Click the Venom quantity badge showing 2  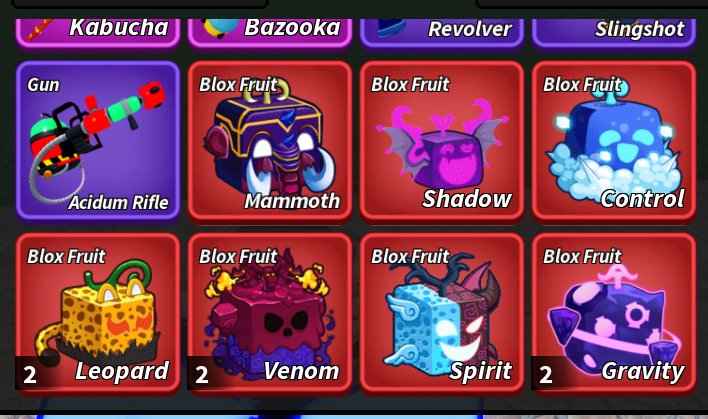[x=202, y=375]
